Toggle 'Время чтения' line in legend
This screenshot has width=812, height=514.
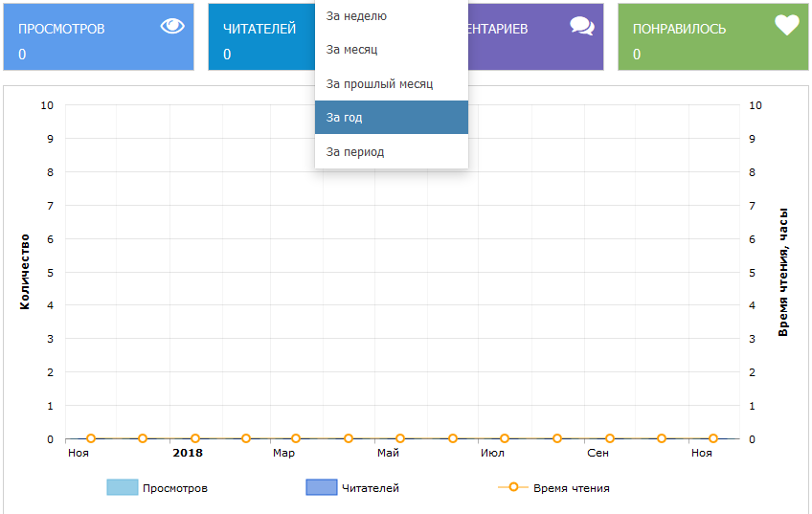tap(553, 488)
